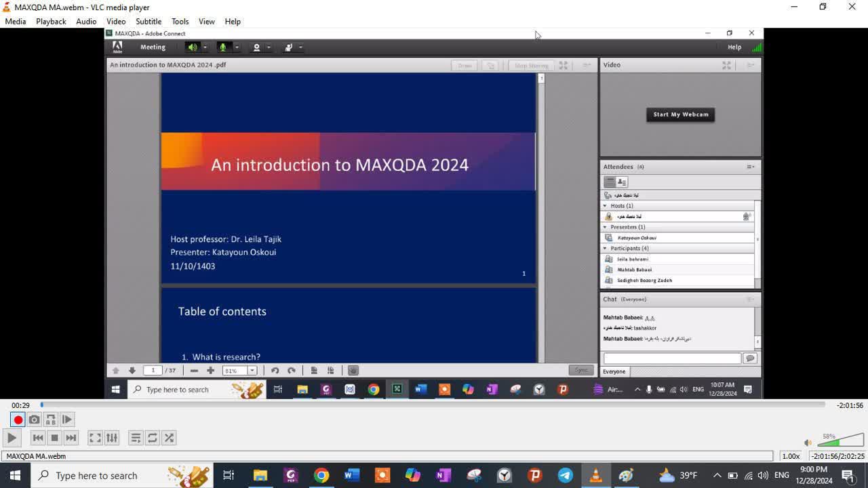Open the Audio menu
Image resolution: width=868 pixels, height=488 pixels.
tap(86, 21)
